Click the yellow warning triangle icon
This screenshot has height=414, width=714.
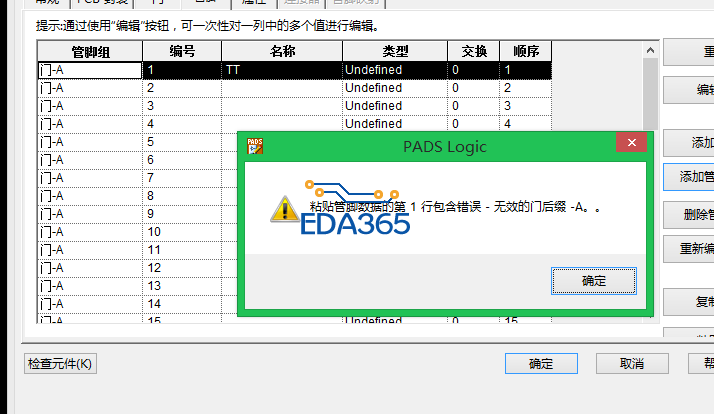(x=285, y=209)
